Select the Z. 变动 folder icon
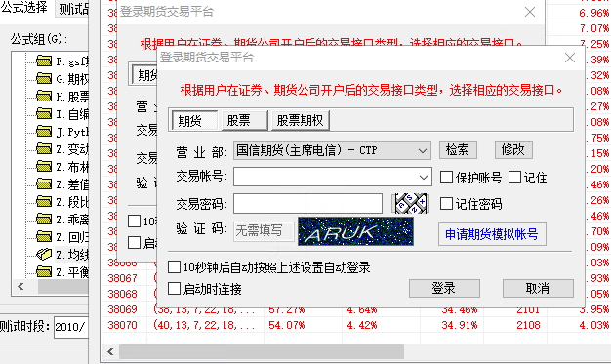611x364 pixels. pyautogui.click(x=44, y=149)
